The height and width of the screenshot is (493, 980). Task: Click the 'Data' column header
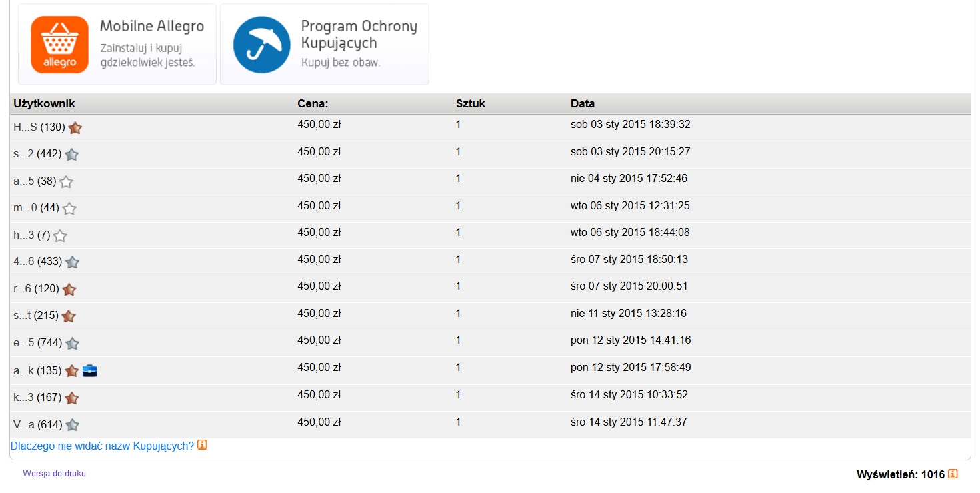point(583,104)
